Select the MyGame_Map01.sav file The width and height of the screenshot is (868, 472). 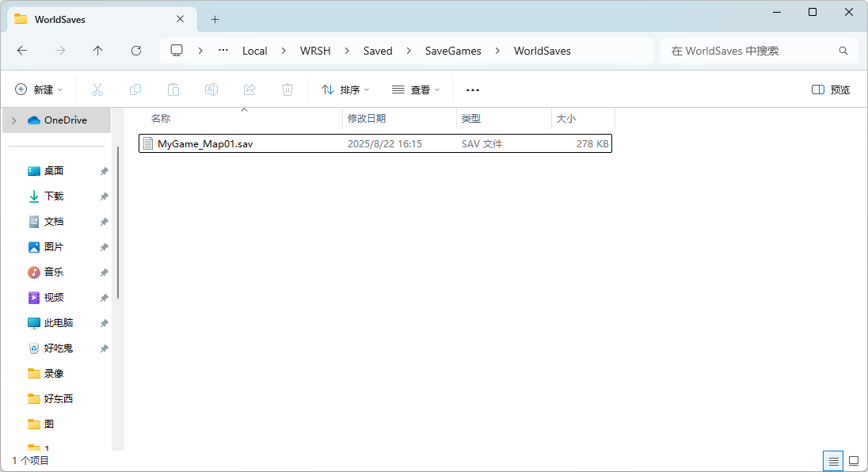(x=375, y=144)
